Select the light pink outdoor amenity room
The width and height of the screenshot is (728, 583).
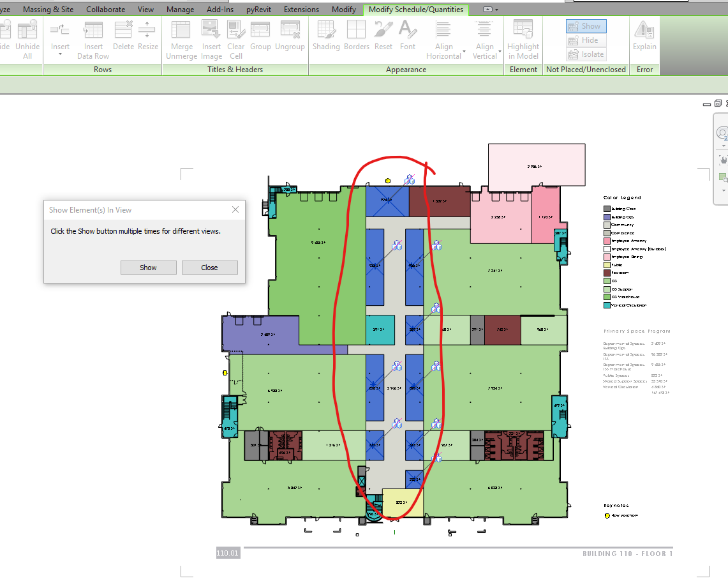537,165
